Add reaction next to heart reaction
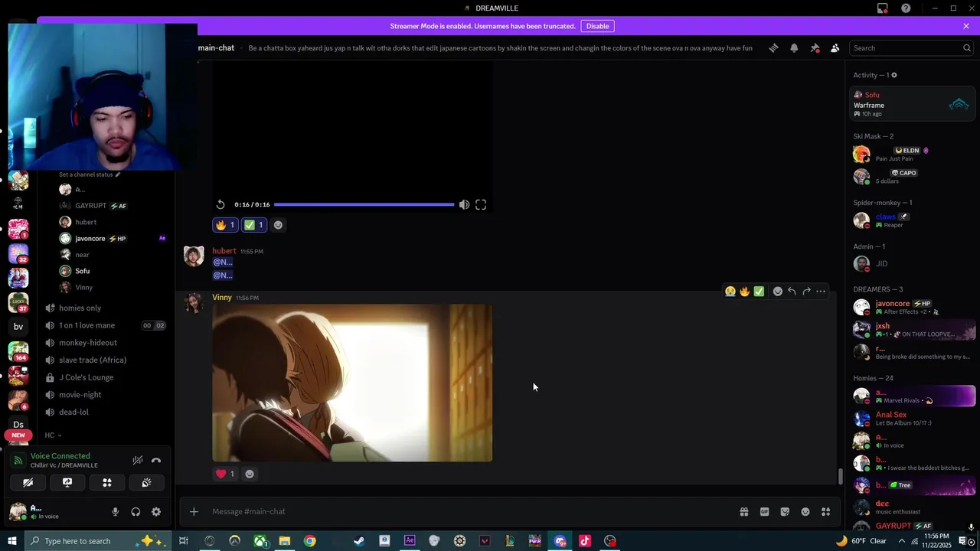The height and width of the screenshot is (551, 980). coord(249,474)
